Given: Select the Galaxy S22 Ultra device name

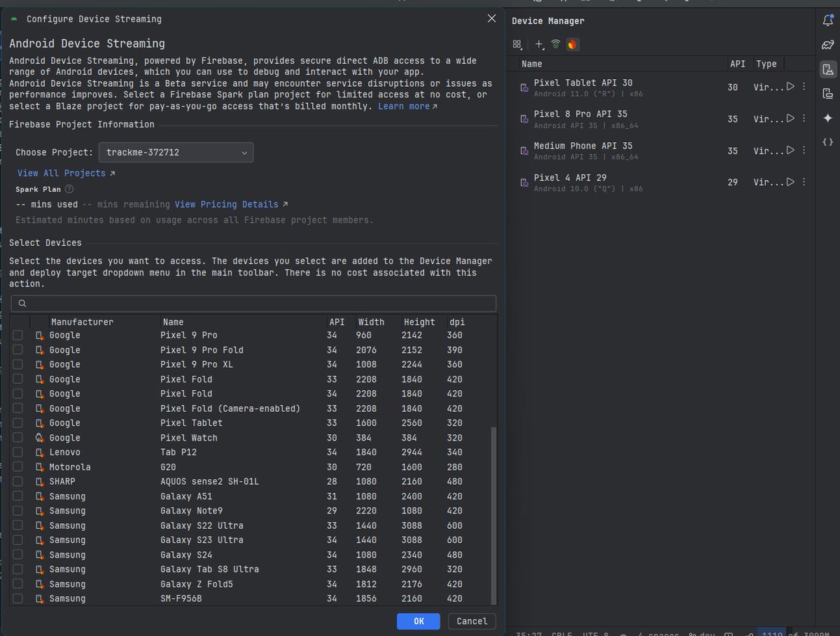Looking at the screenshot, I should [202, 525].
